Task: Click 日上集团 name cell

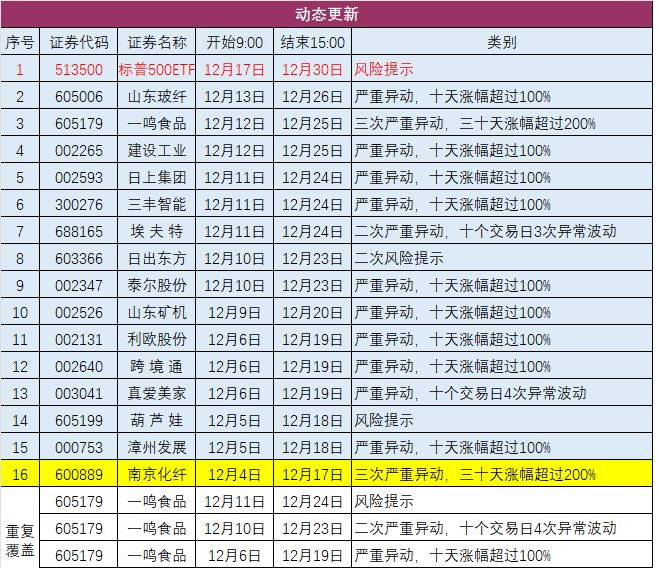Action: pyautogui.click(x=157, y=177)
